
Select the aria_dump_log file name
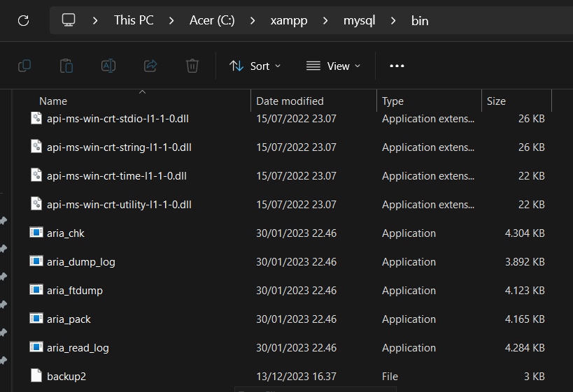(x=80, y=262)
